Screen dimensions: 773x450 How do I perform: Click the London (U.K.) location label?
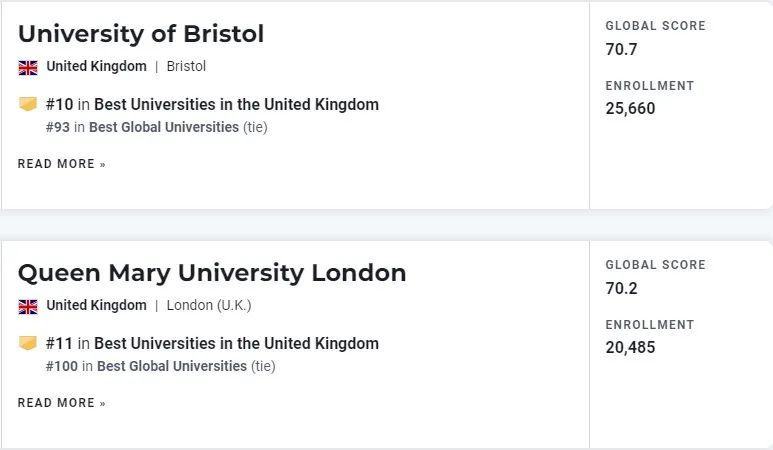pyautogui.click(x=209, y=305)
